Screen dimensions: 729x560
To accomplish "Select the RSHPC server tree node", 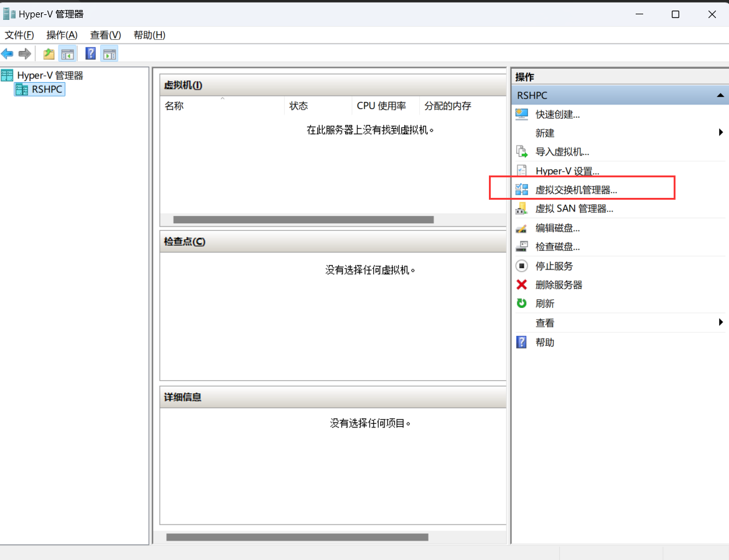I will click(47, 90).
